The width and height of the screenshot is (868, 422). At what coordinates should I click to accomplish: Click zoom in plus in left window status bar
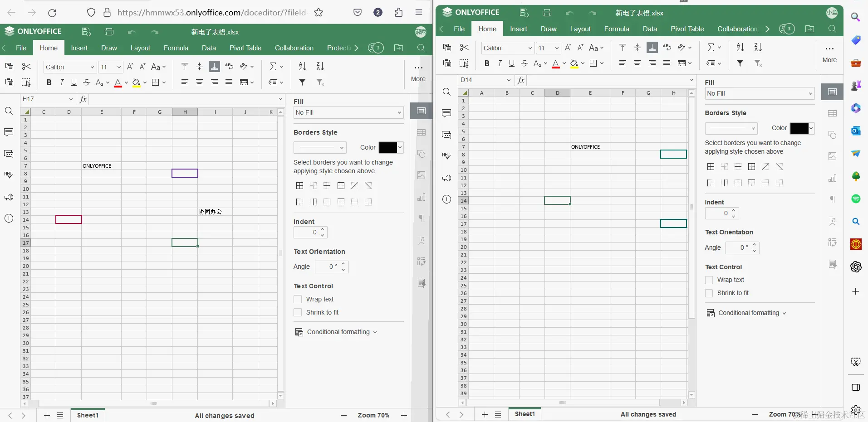(x=404, y=415)
